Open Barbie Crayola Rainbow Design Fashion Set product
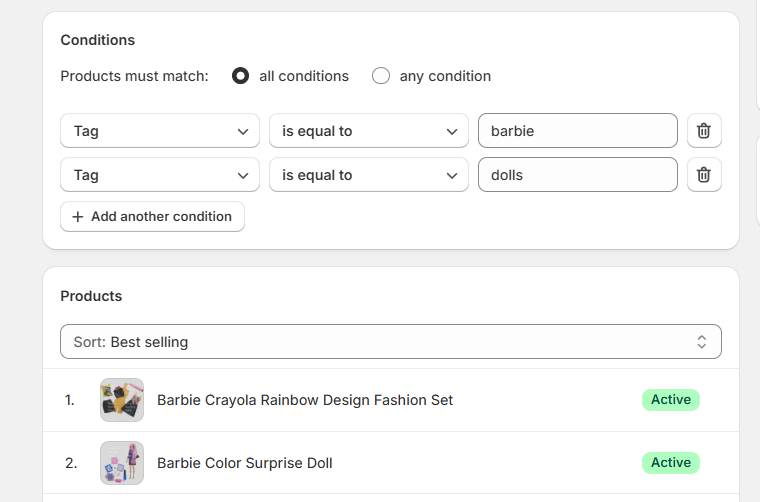Image resolution: width=760 pixels, height=502 pixels. 305,400
